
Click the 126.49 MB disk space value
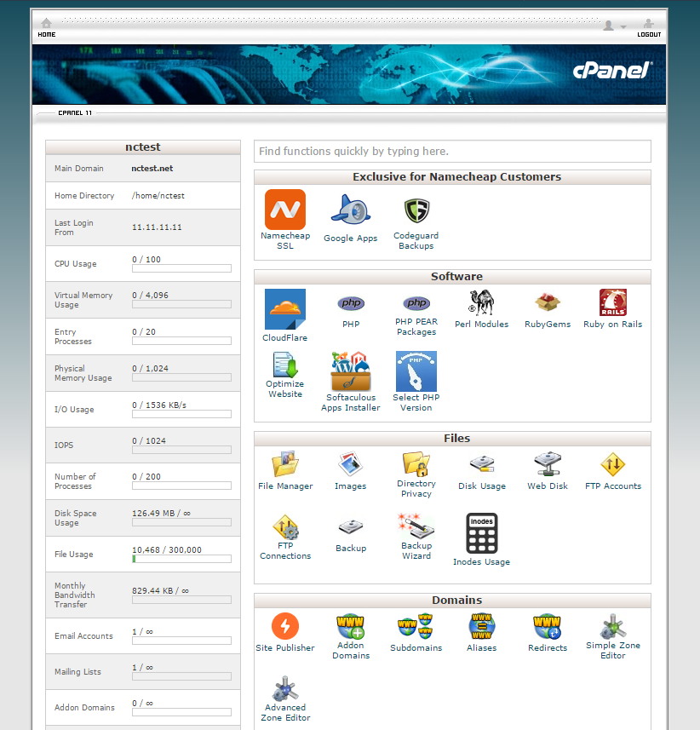click(161, 513)
